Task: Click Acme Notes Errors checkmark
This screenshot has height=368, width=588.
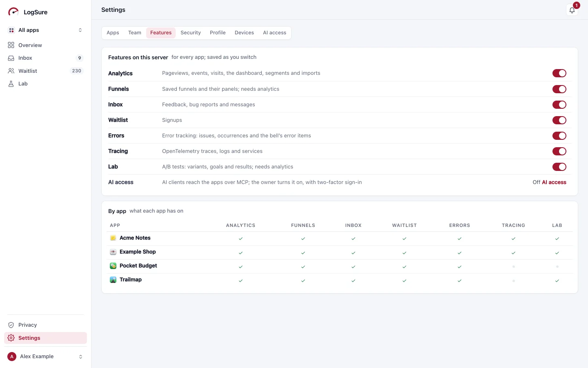Action: pyautogui.click(x=459, y=239)
